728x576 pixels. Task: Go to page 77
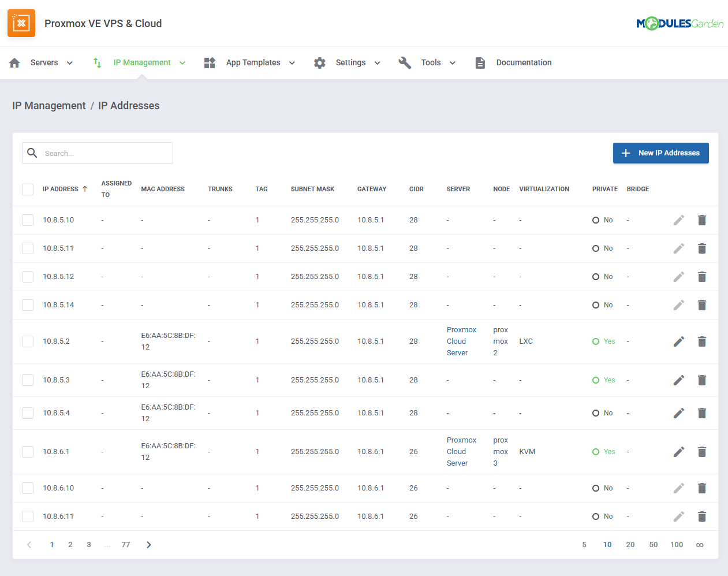(126, 545)
